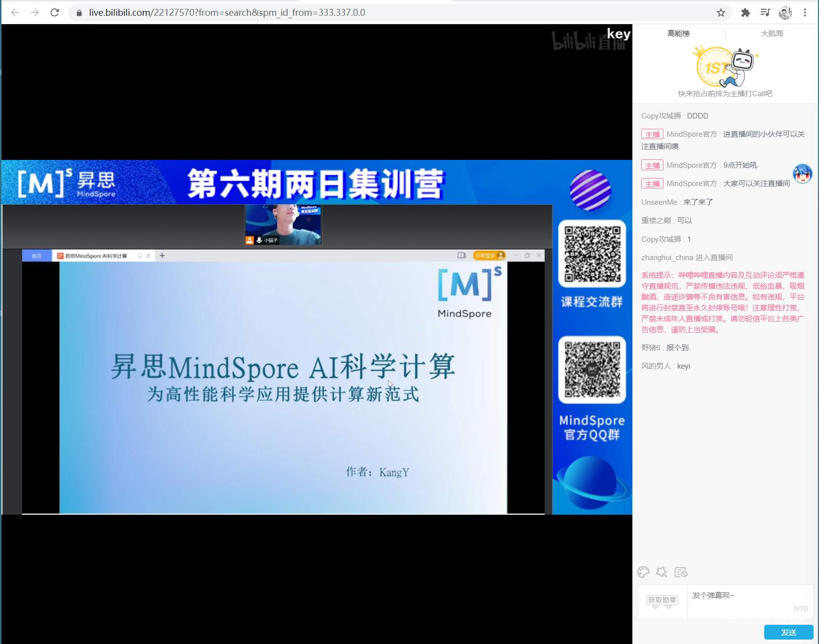
Task: Click the first 主播 badge beside 进直播间的小伙伴
Action: tap(652, 134)
